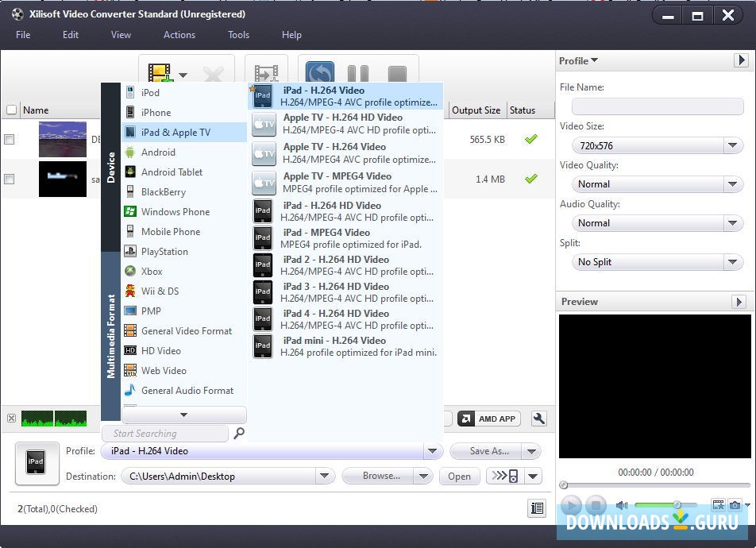Click the Convert checked items button
The image size is (756, 548).
320,72
